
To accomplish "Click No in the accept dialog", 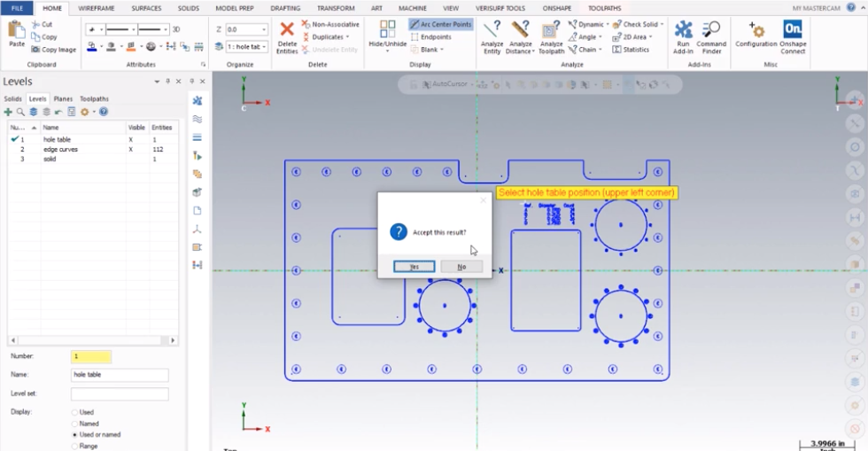I will (x=461, y=267).
